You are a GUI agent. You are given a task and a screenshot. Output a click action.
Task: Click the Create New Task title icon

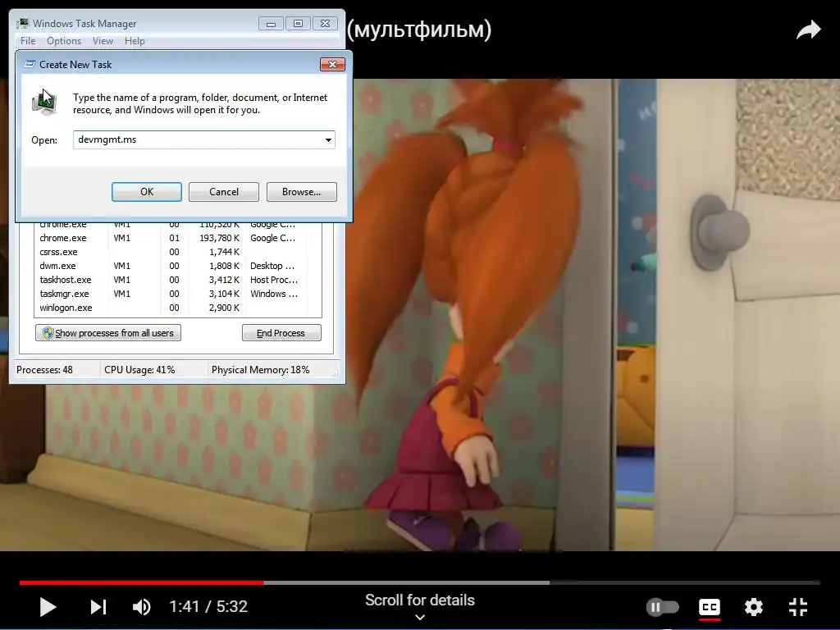click(30, 64)
